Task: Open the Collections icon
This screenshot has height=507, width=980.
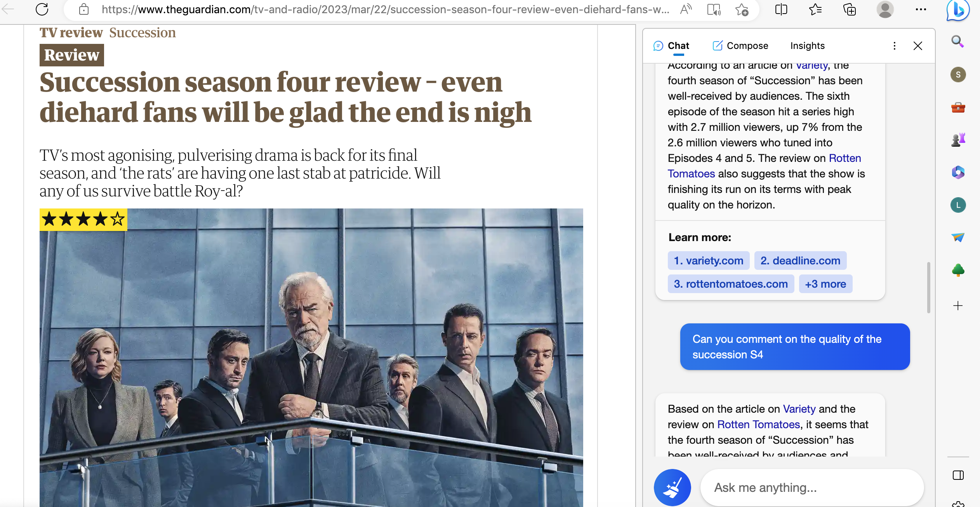Action: pyautogui.click(x=849, y=9)
